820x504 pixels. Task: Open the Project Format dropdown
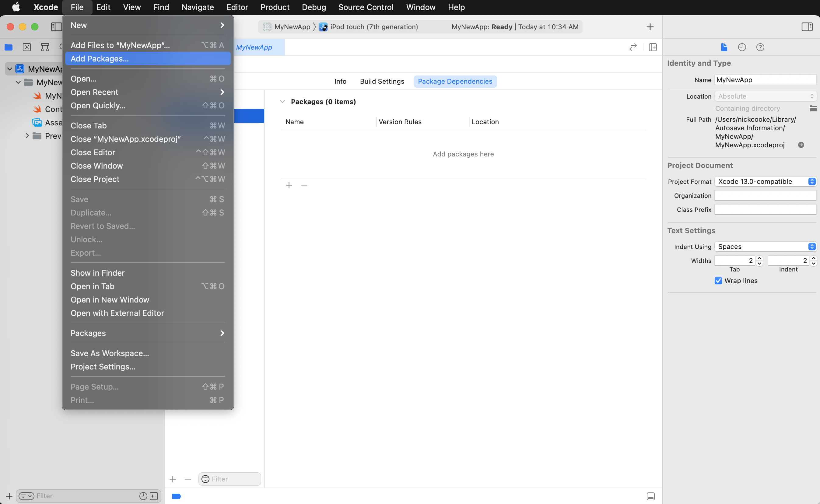[x=765, y=181]
